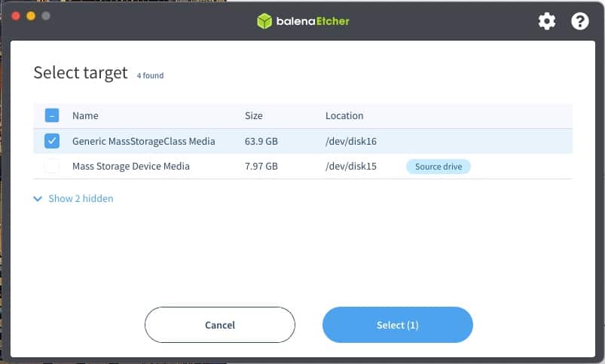Click the 4 found counter text
The height and width of the screenshot is (364, 605).
150,75
